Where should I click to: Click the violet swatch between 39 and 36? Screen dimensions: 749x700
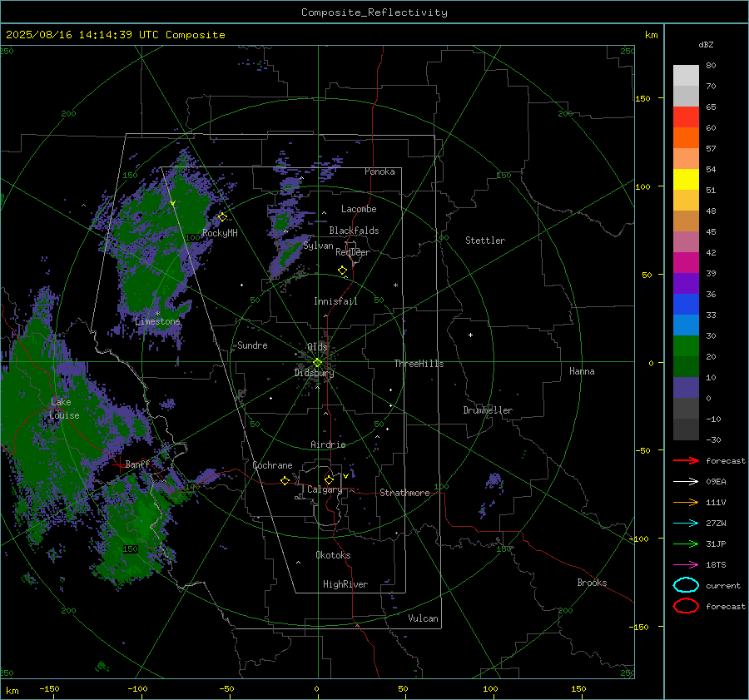pyautogui.click(x=686, y=284)
